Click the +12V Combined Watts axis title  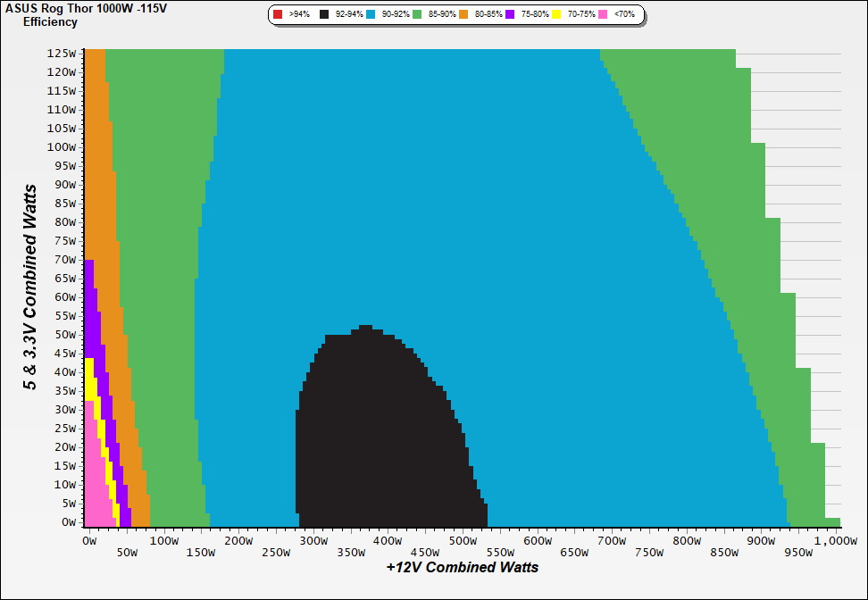463,567
